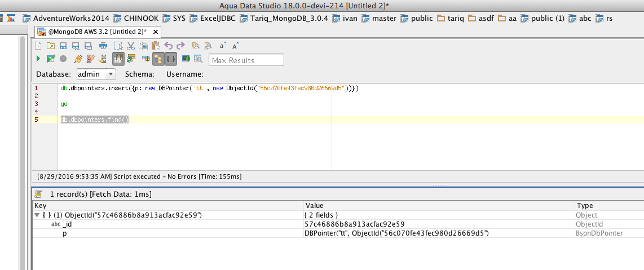
Task: Undo the last edit
Action: pos(169,46)
